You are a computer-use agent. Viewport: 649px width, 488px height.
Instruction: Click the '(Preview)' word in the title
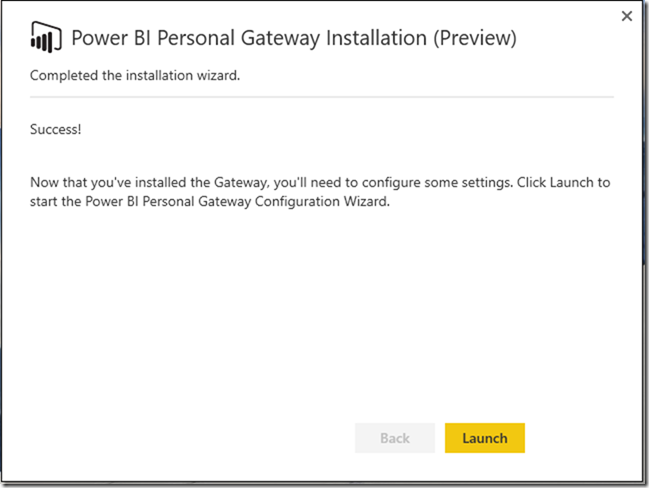pos(475,38)
